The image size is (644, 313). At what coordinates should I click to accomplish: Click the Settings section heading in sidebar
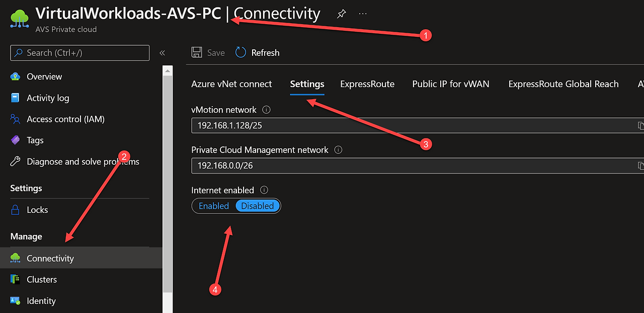tap(26, 188)
